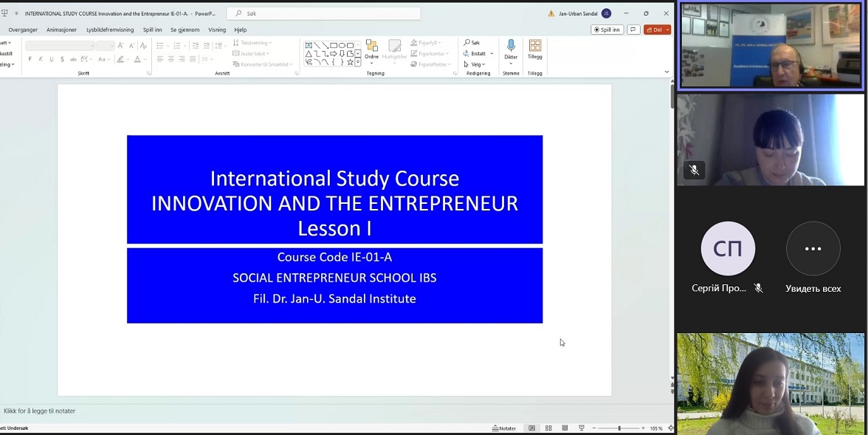
Task: Select the star shape in gallery
Action: [x=350, y=62]
